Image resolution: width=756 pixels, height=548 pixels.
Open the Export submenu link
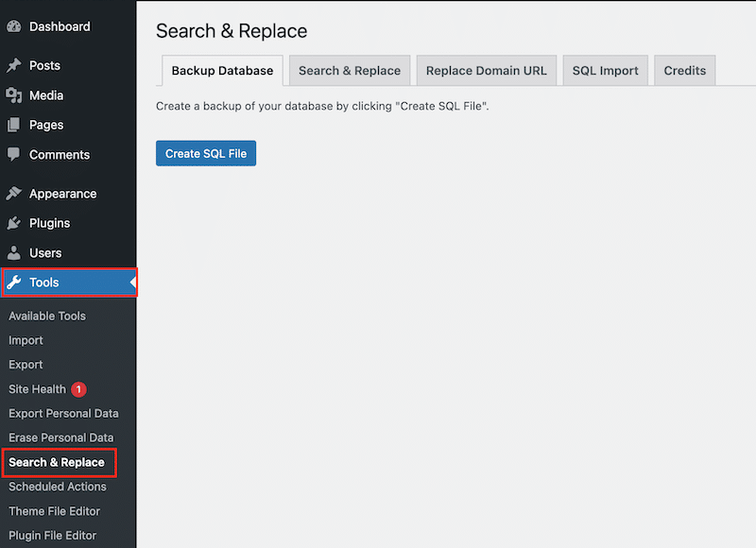(x=26, y=365)
